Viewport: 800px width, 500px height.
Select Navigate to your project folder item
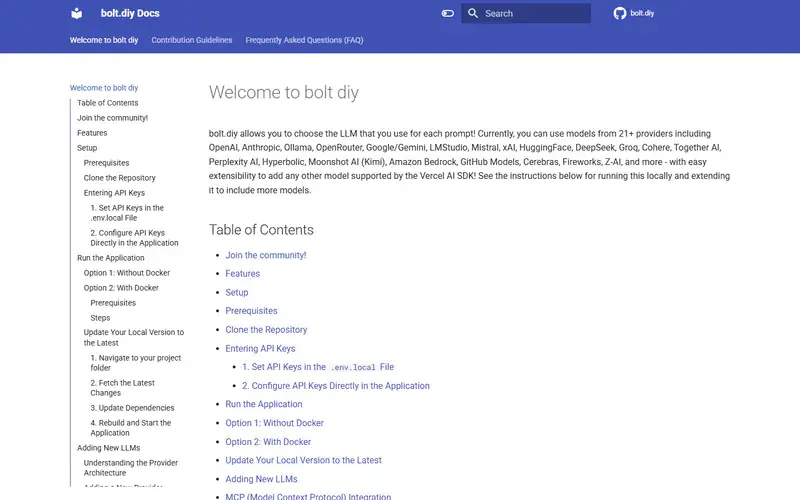pyautogui.click(x=136, y=363)
